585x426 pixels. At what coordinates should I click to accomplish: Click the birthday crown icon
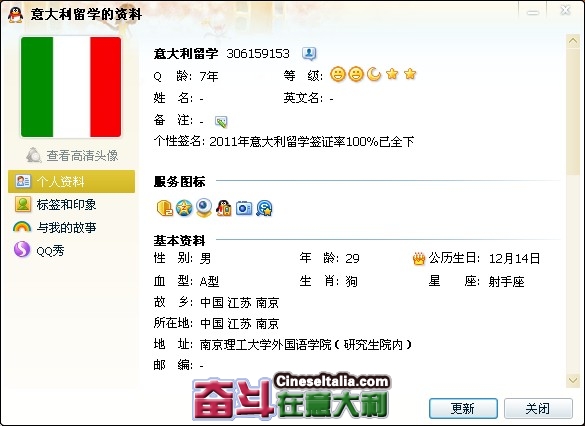[419, 258]
